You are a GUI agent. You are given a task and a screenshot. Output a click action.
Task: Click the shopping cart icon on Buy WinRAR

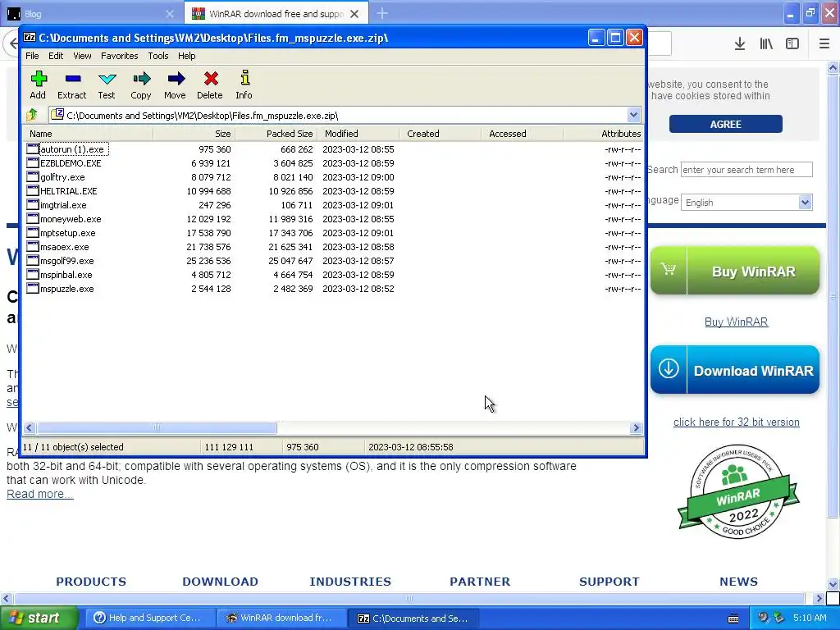tap(668, 269)
